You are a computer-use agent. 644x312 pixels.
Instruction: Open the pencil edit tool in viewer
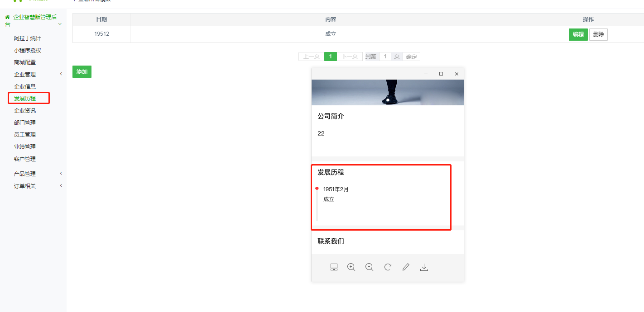coord(406,267)
